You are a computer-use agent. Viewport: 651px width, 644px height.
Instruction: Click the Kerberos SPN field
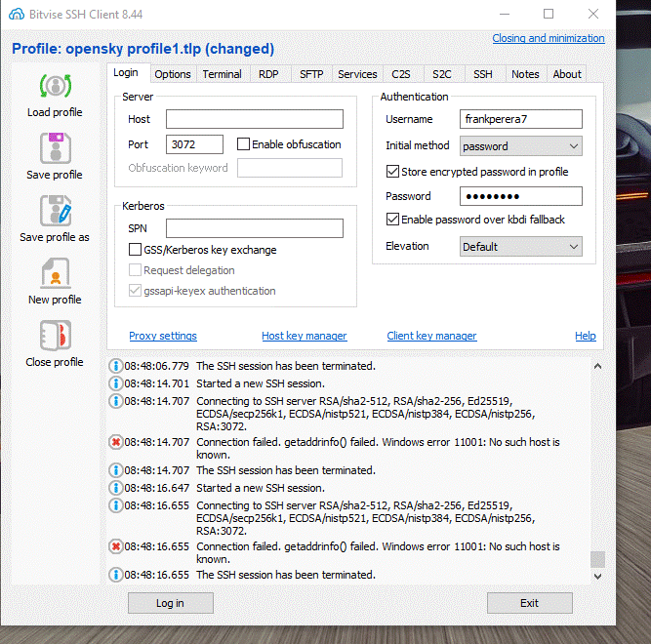pyautogui.click(x=255, y=228)
